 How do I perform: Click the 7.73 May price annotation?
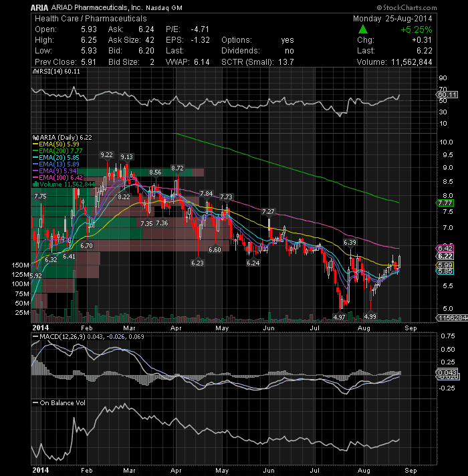coord(226,197)
